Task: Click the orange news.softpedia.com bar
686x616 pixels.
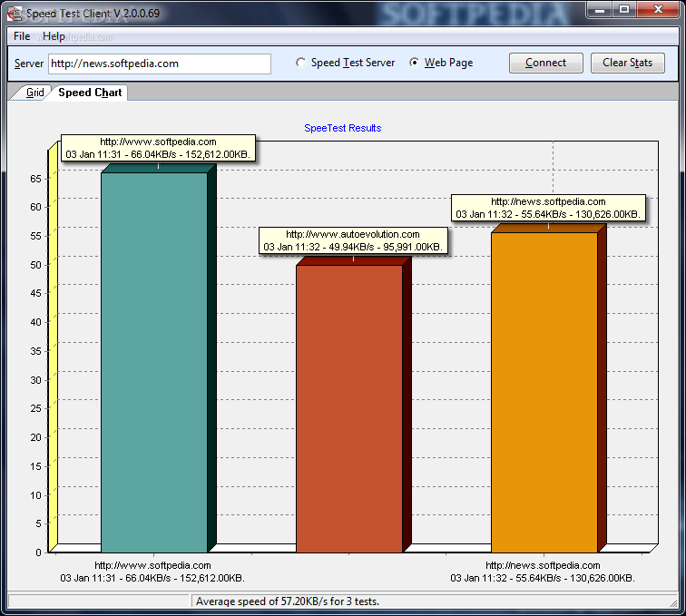Action: [544, 392]
